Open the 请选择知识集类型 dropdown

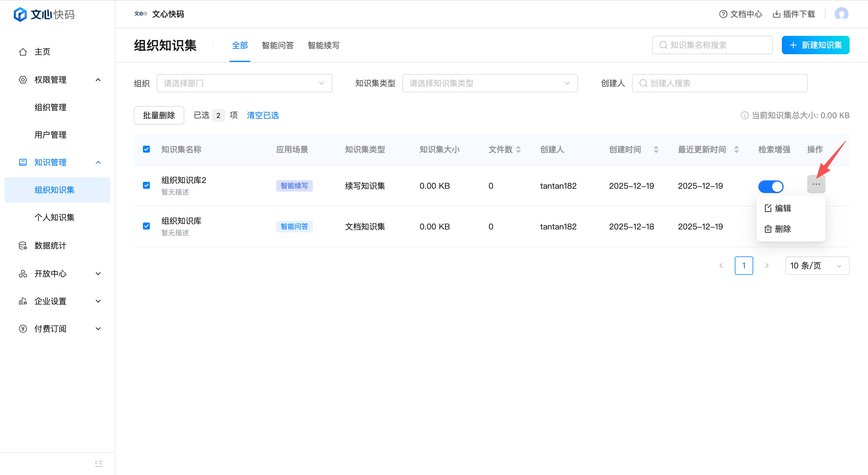coord(490,83)
